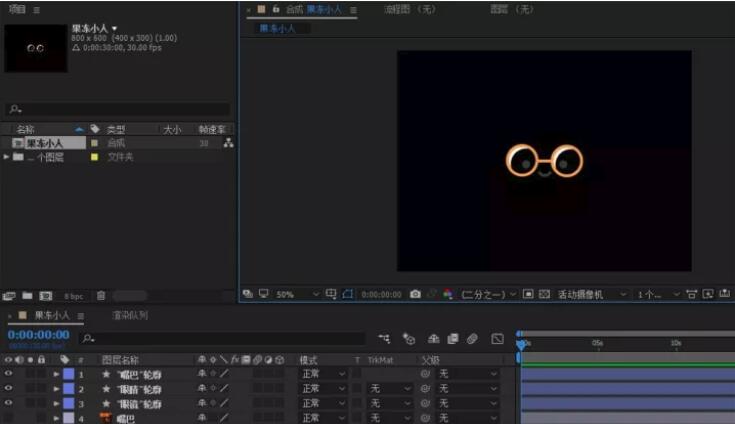Toggle visibility eye of layer 3
The image size is (735, 424).
coord(9,404)
